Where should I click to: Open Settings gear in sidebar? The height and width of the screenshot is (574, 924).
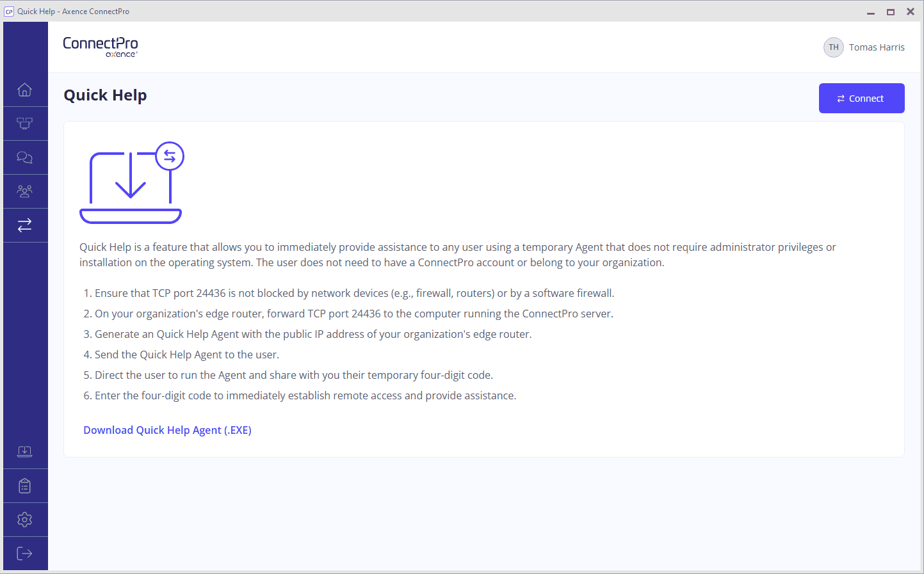coord(25,520)
